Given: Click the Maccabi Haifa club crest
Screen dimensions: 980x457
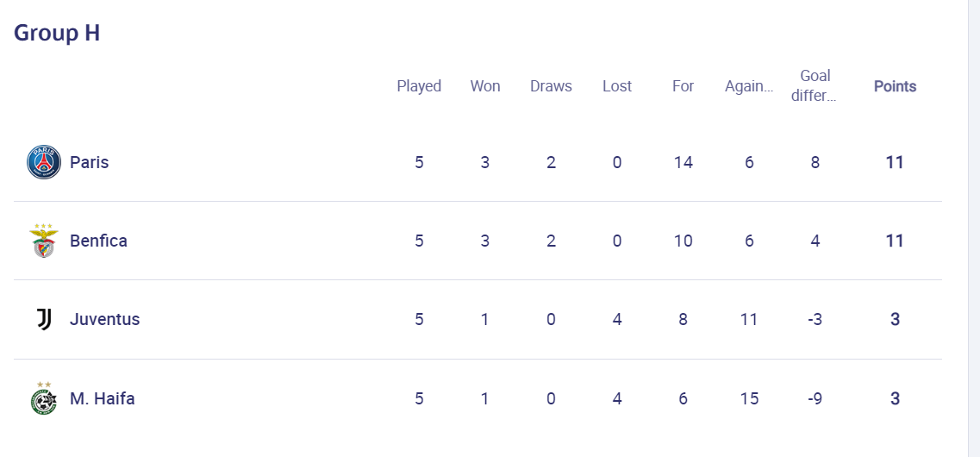Looking at the screenshot, I should coord(44,398).
